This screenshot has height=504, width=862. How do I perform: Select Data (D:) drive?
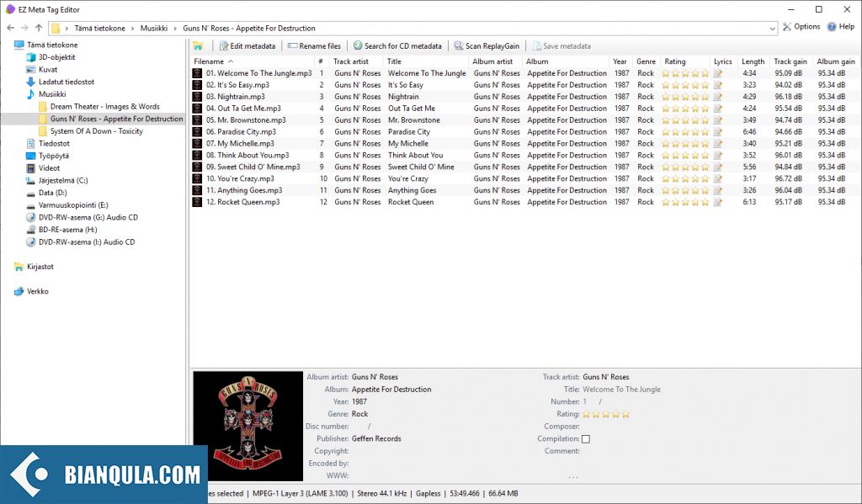click(x=53, y=193)
